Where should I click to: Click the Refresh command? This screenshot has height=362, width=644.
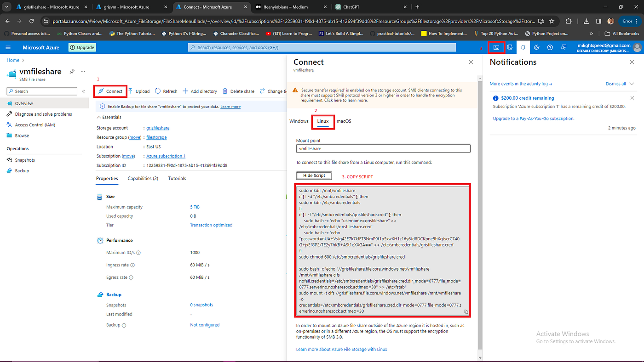click(166, 91)
